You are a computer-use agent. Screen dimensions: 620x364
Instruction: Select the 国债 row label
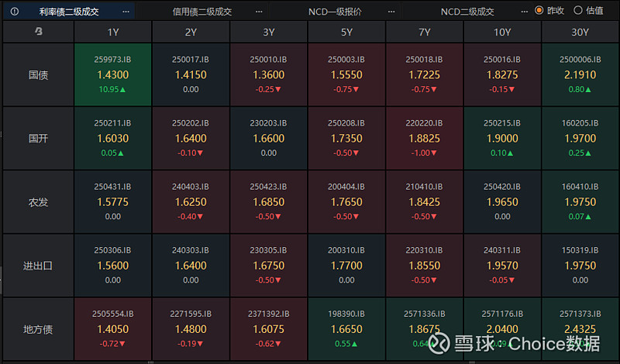38,74
